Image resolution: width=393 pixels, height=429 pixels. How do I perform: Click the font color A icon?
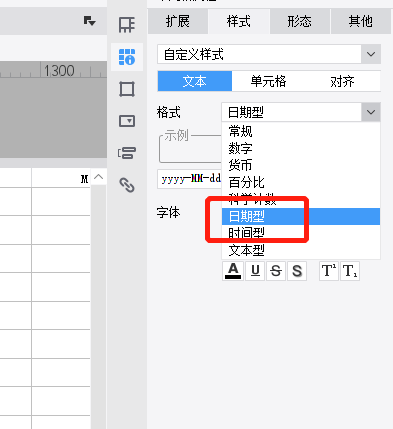click(233, 271)
